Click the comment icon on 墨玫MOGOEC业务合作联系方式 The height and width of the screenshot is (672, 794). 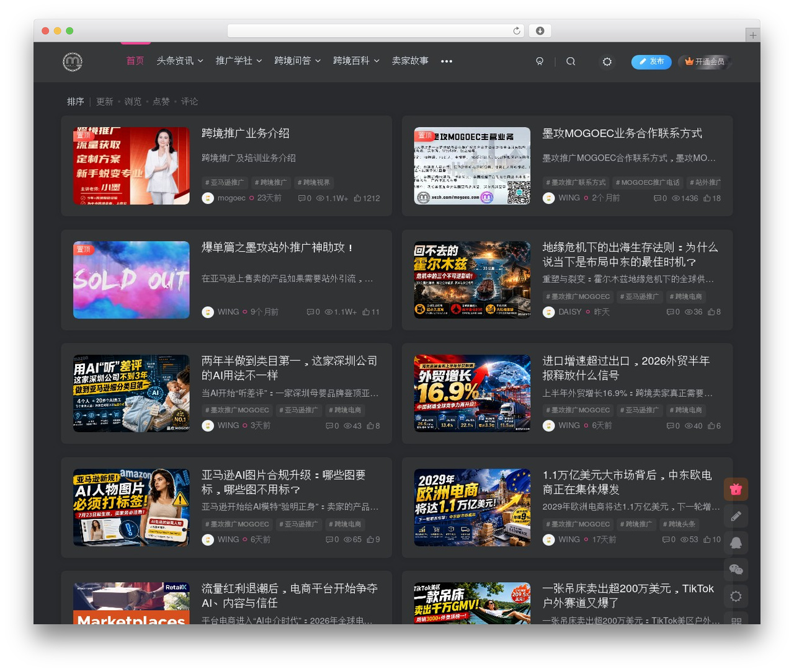coord(657,198)
